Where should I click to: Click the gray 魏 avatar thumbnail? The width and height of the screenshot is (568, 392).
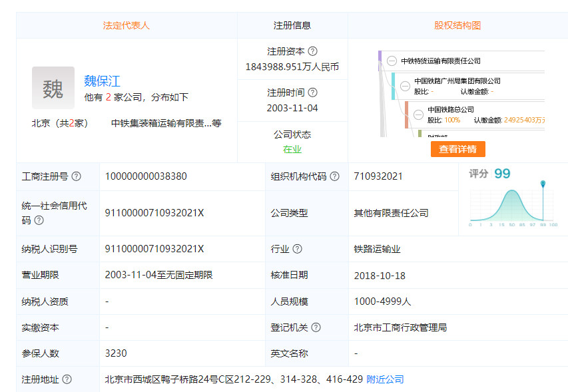[53, 88]
